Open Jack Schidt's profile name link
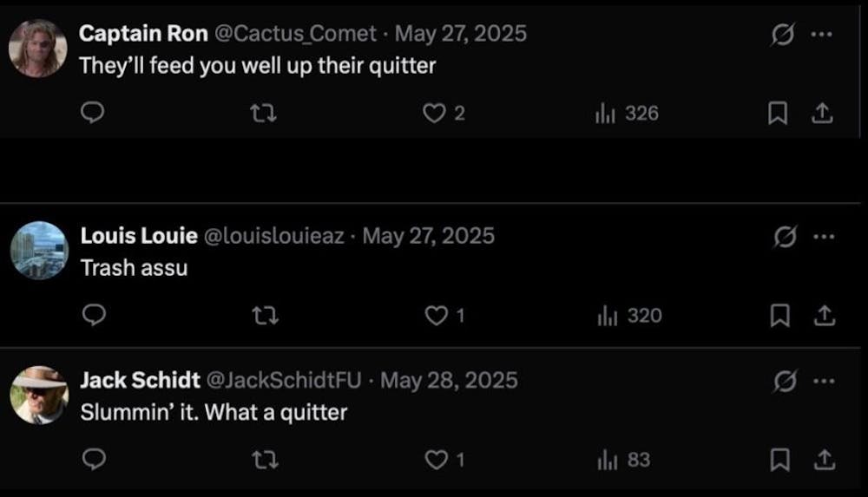Screen dimensions: 868x497 pos(137,380)
